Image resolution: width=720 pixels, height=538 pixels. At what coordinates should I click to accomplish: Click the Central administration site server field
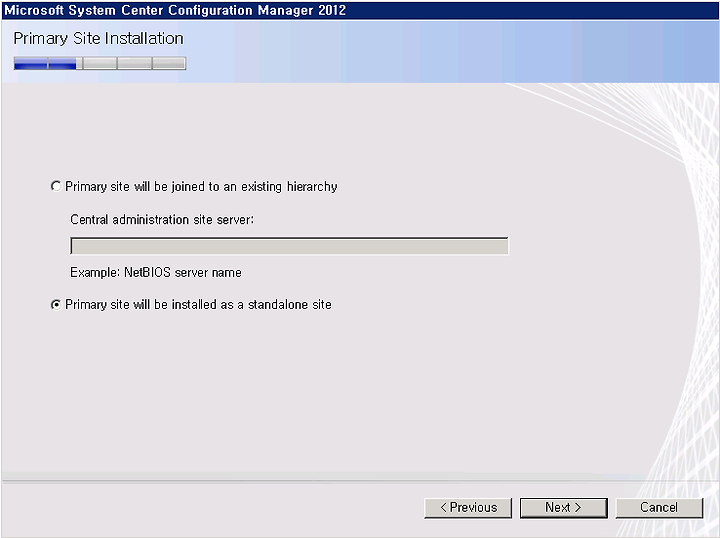289,246
